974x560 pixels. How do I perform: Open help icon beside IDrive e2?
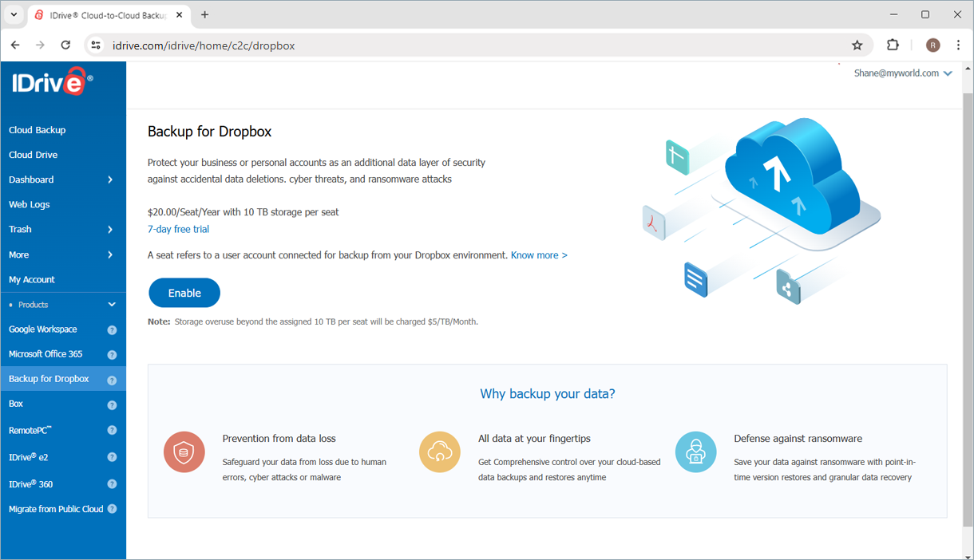coord(112,457)
